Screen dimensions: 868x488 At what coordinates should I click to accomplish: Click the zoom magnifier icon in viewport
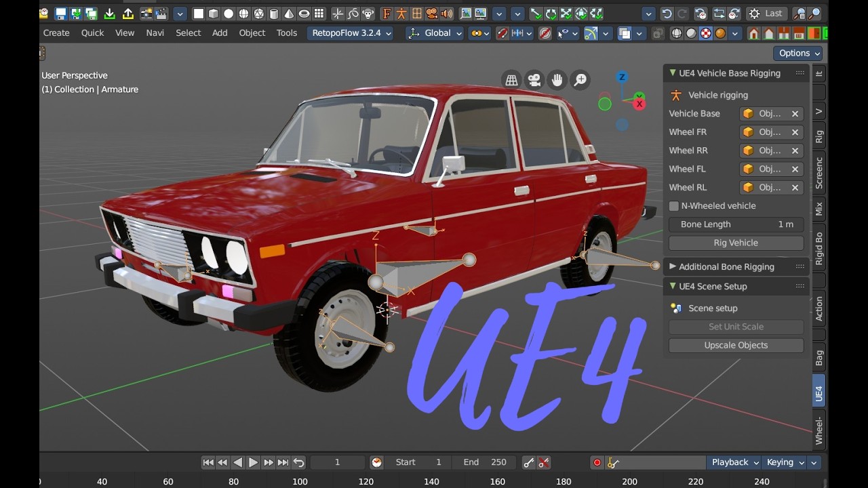[x=580, y=80]
